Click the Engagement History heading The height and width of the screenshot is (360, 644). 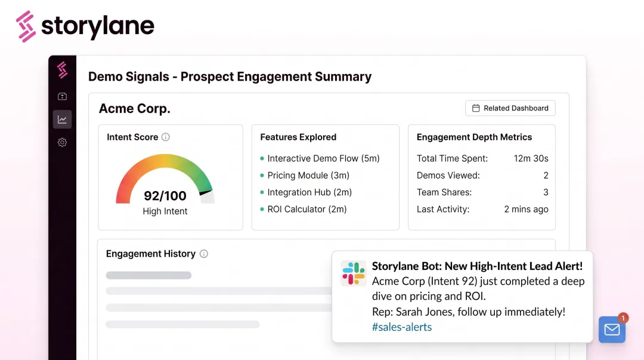click(x=151, y=254)
